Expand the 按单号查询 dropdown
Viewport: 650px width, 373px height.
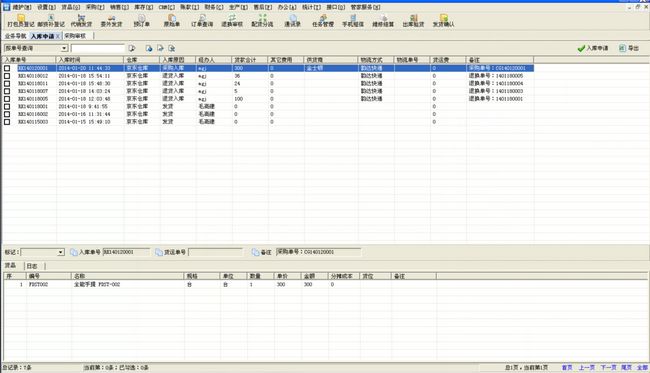(x=64, y=48)
